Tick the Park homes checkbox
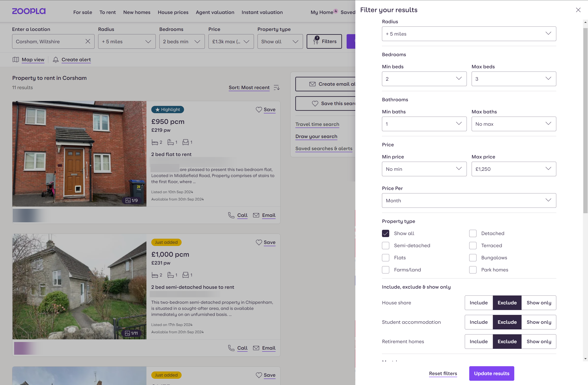The width and height of the screenshot is (588, 385). (473, 270)
